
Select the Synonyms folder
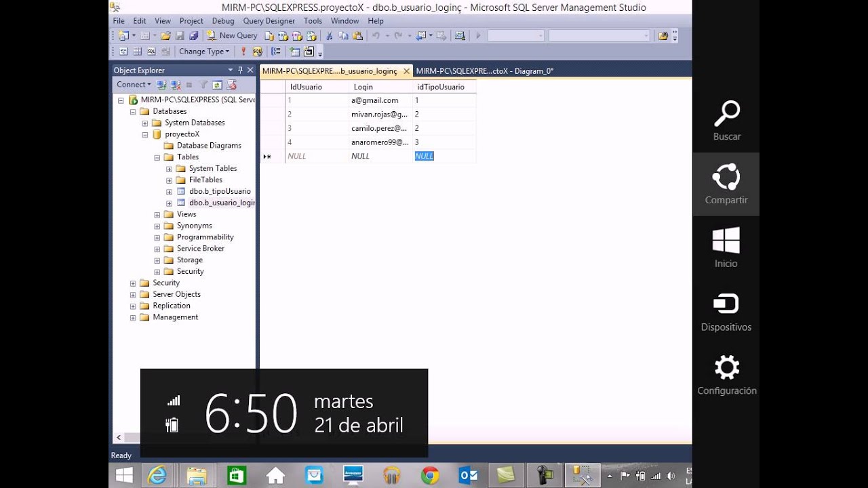coord(195,226)
